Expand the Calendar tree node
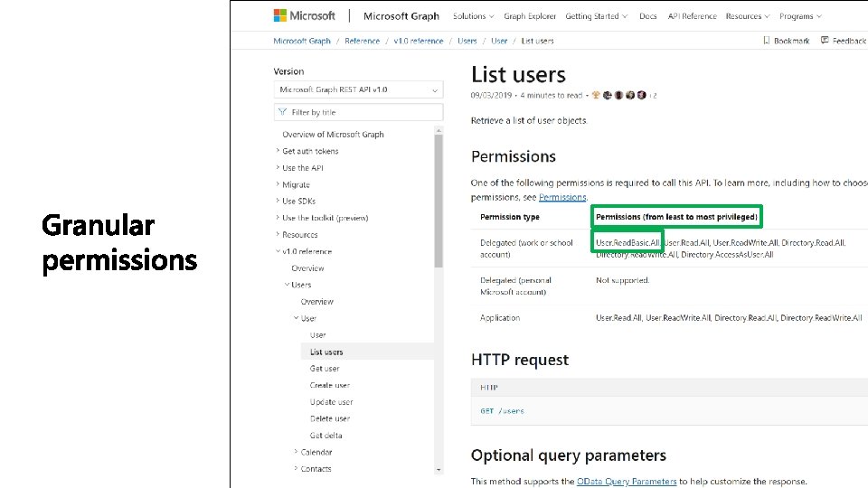 point(297,452)
